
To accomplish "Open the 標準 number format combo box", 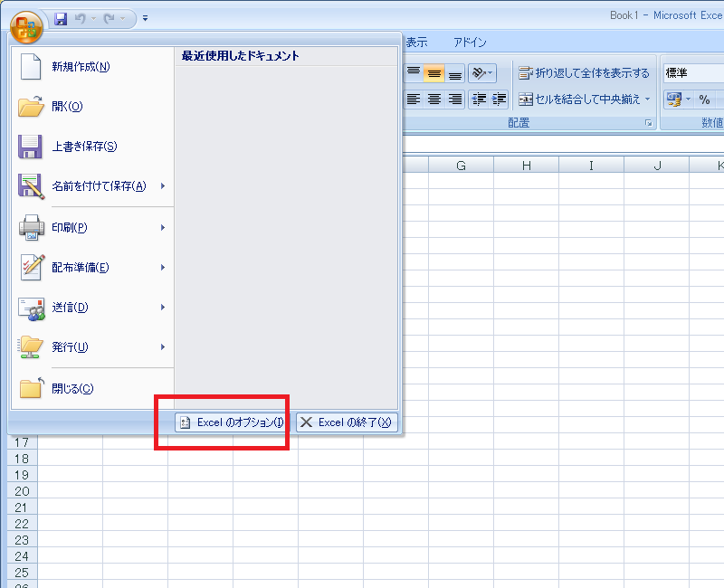I will click(693, 73).
